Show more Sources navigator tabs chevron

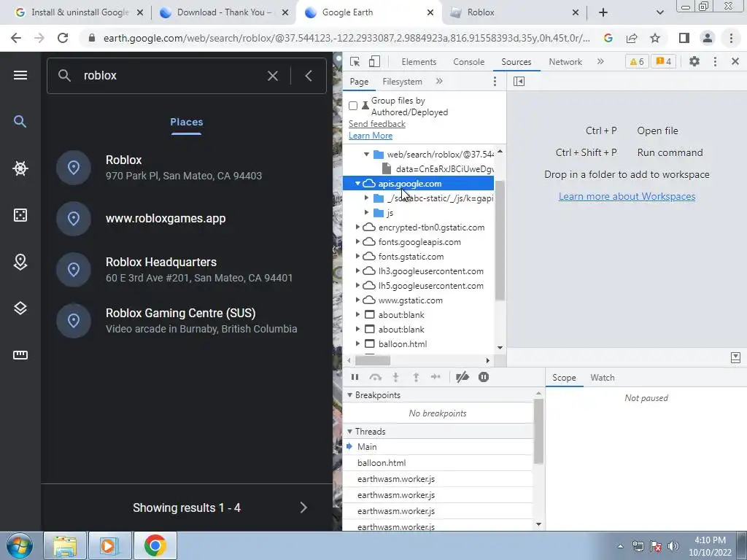(x=439, y=82)
